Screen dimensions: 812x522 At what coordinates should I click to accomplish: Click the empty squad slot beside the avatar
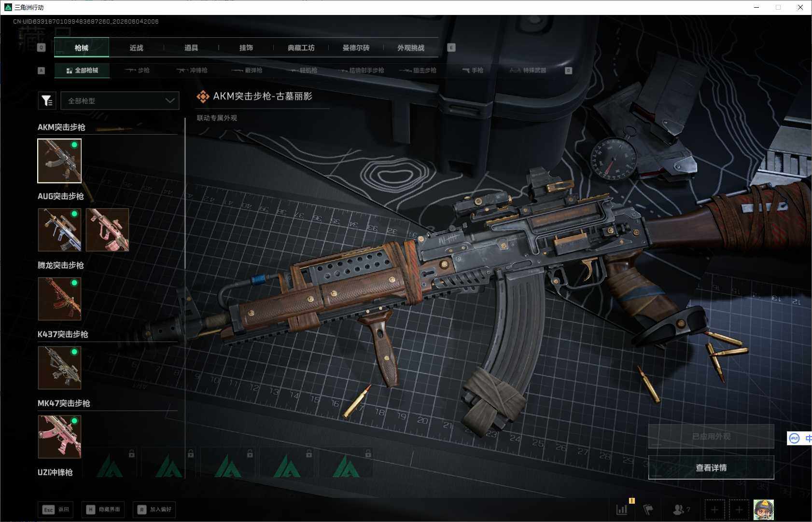coord(739,509)
